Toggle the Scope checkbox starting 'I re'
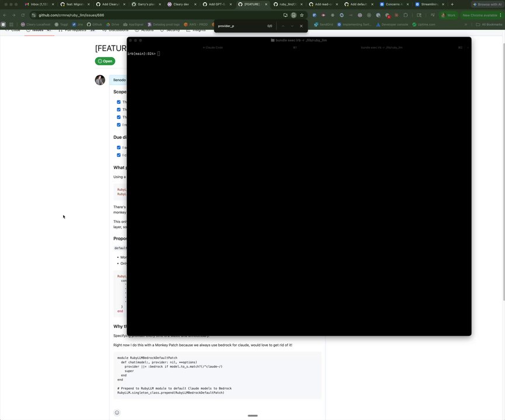This screenshot has width=505, height=420. 119,125
